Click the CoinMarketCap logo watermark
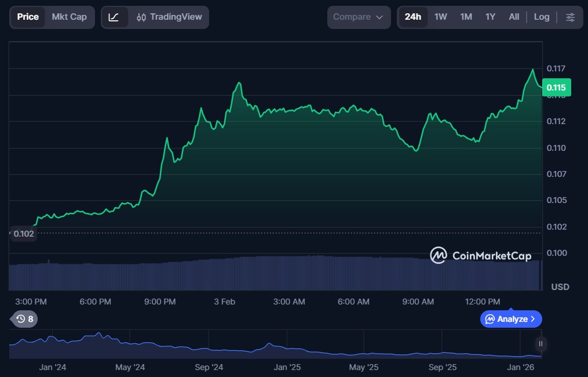The image size is (588, 377). click(480, 255)
